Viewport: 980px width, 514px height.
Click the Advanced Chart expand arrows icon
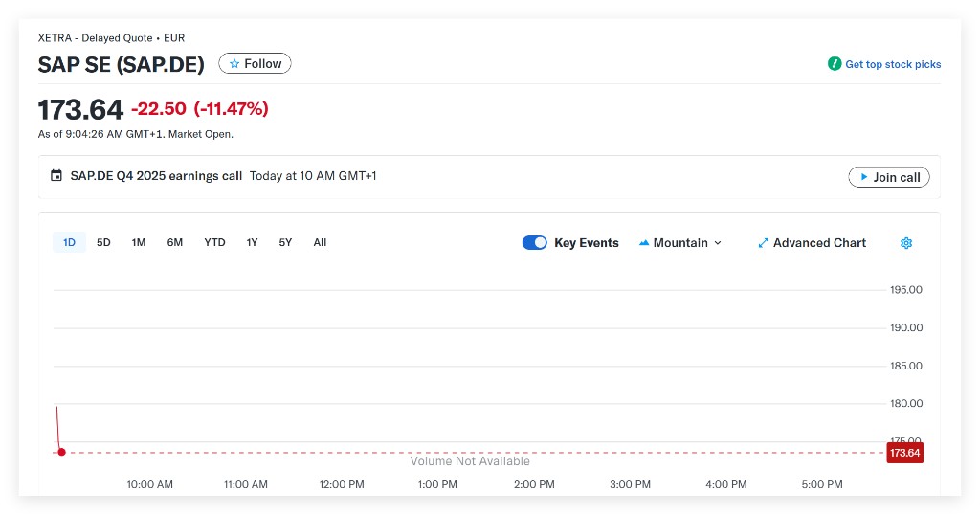pos(763,243)
